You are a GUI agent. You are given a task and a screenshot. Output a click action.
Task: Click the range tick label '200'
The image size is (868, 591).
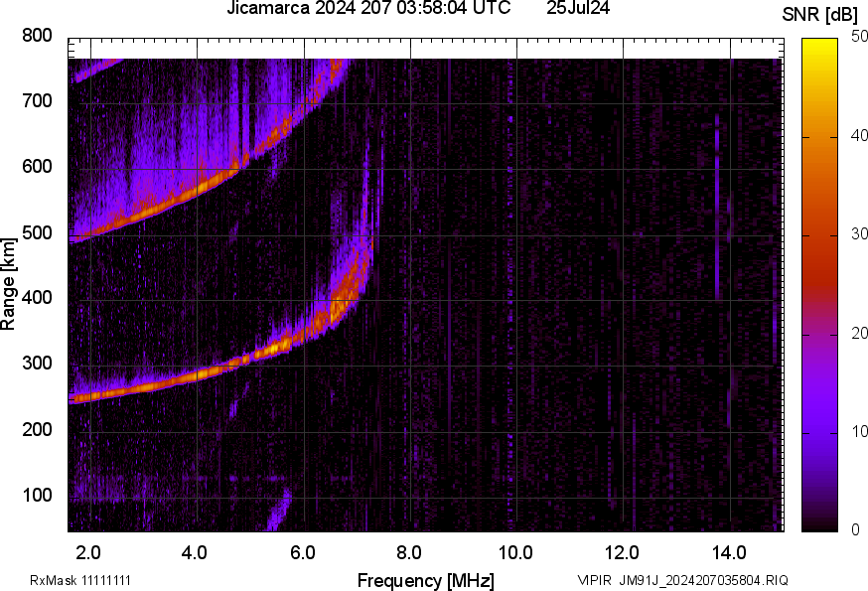click(37, 429)
